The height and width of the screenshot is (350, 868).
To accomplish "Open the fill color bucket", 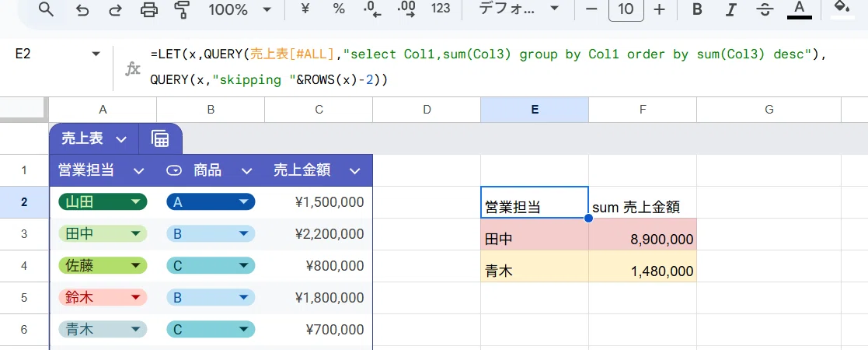I will coord(842,9).
